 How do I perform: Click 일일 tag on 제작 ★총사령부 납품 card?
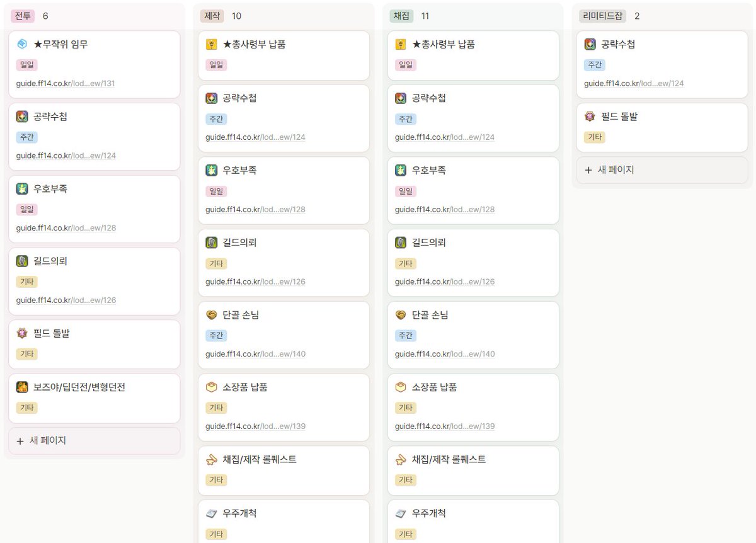click(x=217, y=65)
